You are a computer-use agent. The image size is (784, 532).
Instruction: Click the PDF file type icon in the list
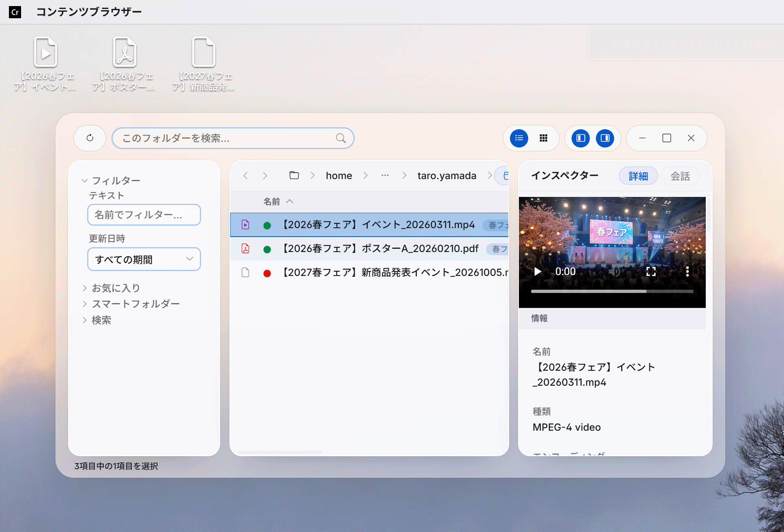245,248
